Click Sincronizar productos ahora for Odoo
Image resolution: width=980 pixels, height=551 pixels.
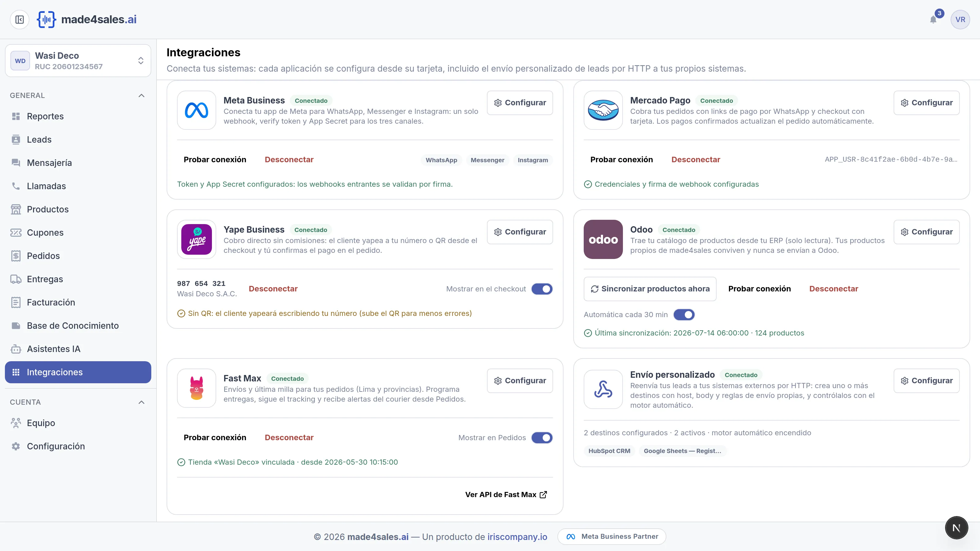pos(650,289)
